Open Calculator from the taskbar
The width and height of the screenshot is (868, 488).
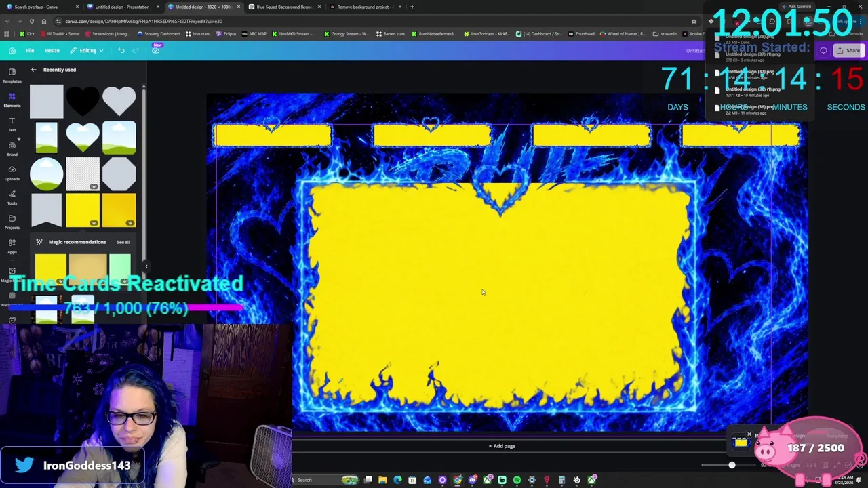coord(561,480)
